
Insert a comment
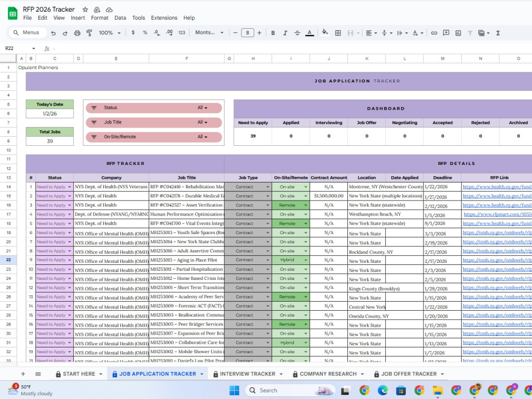click(446, 33)
